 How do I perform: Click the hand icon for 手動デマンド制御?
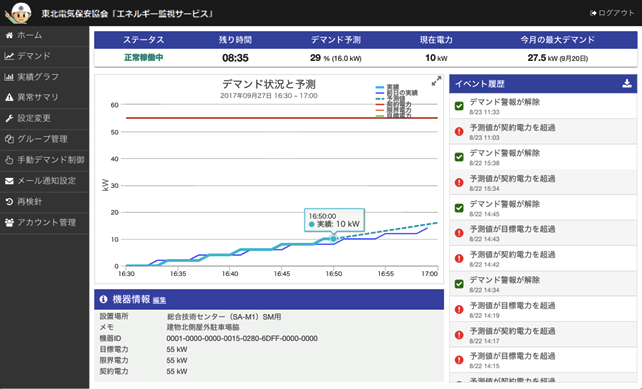[9, 160]
